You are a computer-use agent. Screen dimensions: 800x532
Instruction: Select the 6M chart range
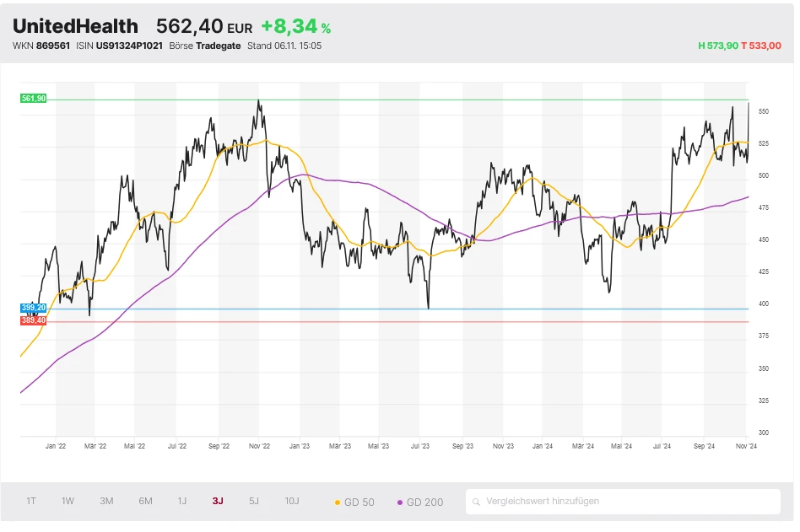[x=144, y=500]
